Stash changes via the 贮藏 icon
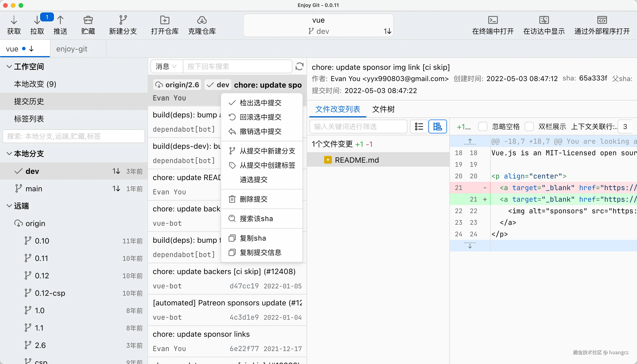The height and width of the screenshot is (364, 637). point(88,24)
